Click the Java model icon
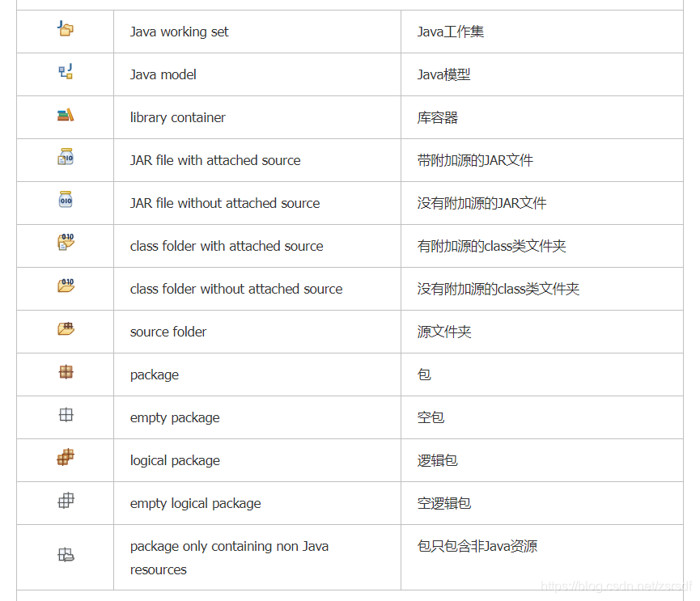700x601 pixels. pos(66,71)
